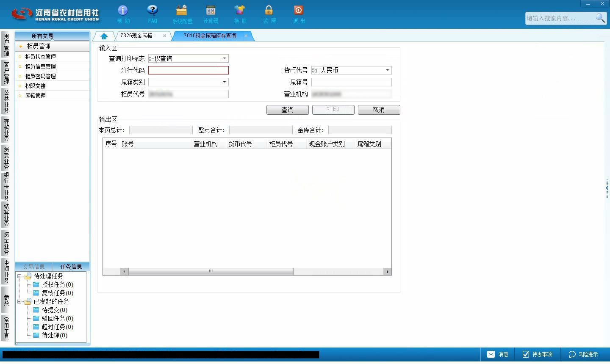Click the table scrollbar left arrow

pyautogui.click(x=124, y=271)
